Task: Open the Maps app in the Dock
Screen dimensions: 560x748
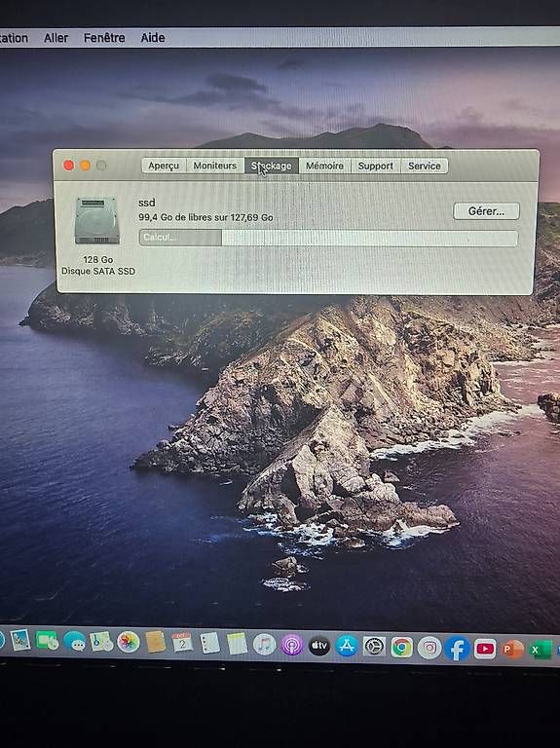Action: [101, 642]
